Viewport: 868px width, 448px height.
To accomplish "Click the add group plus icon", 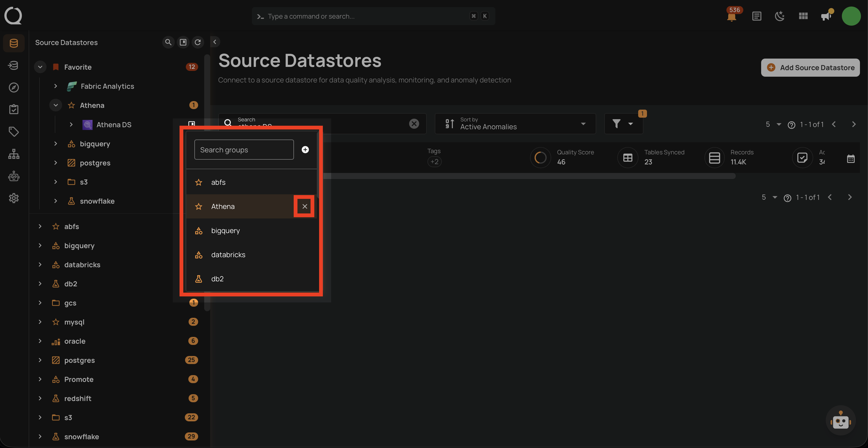I will [305, 150].
